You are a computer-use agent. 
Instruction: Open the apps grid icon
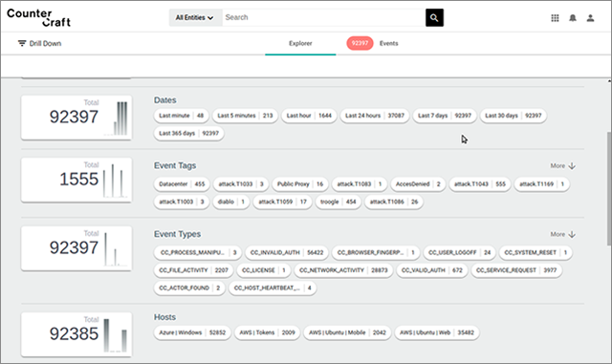pyautogui.click(x=555, y=18)
